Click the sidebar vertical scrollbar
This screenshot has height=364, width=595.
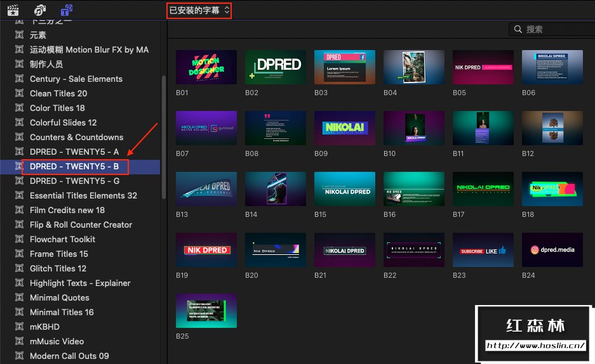[x=164, y=137]
